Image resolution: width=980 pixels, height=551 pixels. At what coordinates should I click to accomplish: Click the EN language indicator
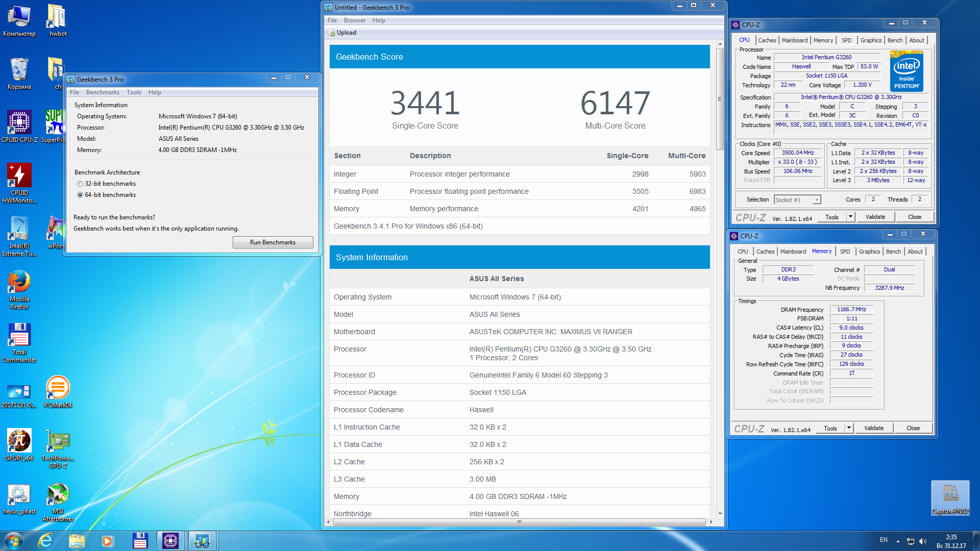(884, 540)
